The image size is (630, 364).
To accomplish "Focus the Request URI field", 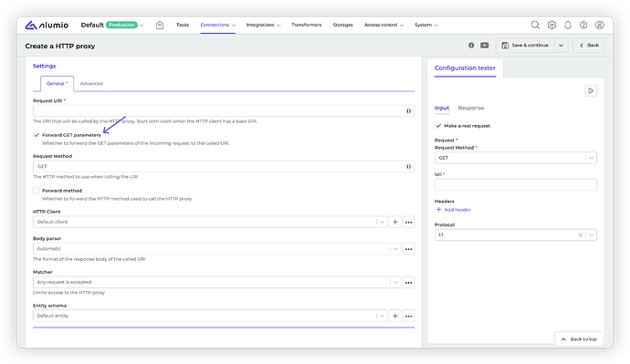I will point(224,111).
